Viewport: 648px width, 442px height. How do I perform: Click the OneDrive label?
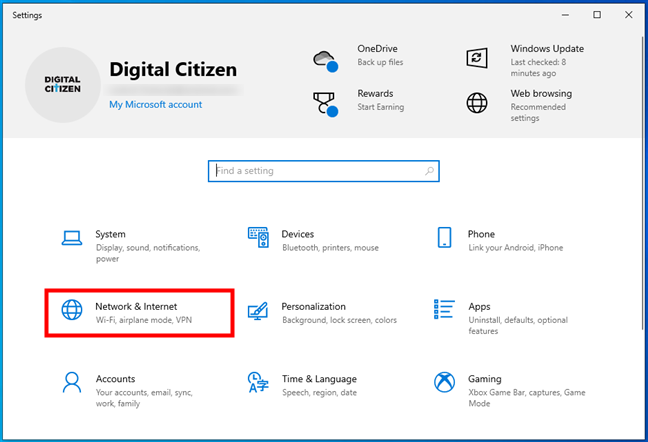coord(377,49)
